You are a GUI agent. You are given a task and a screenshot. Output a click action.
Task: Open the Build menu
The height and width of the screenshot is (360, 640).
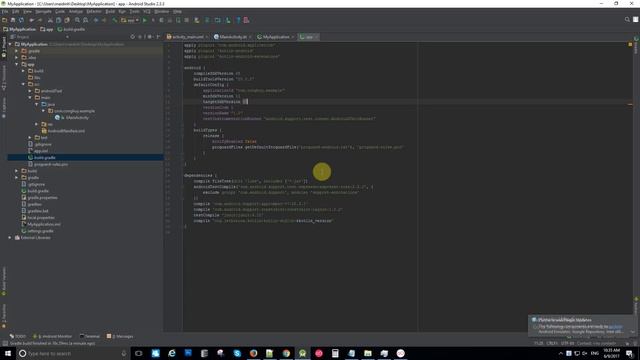click(110, 11)
